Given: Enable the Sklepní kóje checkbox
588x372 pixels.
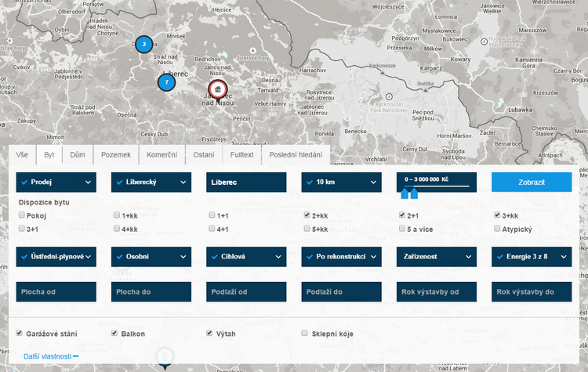Looking at the screenshot, I should coord(307,334).
